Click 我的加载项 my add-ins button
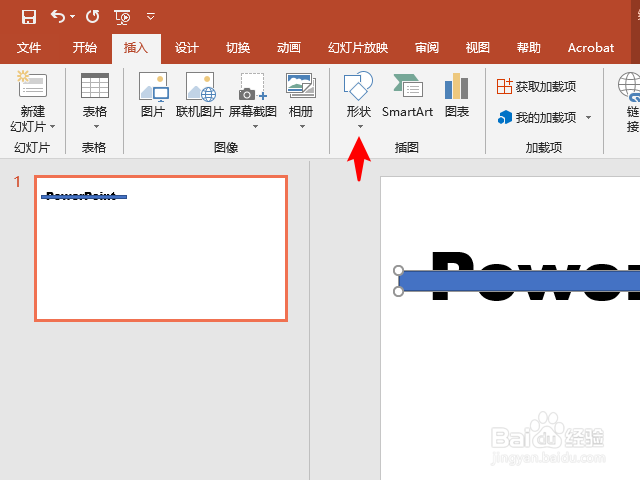640x480 pixels. click(537, 118)
